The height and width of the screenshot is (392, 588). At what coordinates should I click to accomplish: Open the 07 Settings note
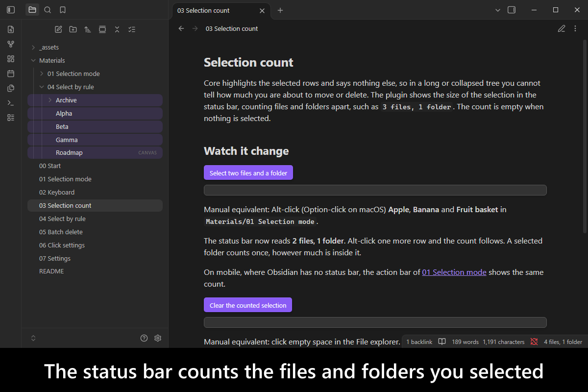95,259
